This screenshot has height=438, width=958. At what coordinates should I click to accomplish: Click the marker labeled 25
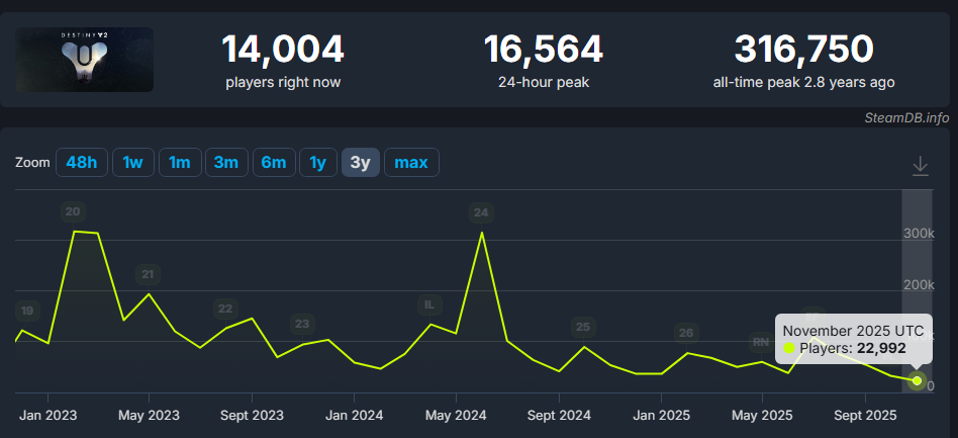click(x=584, y=326)
